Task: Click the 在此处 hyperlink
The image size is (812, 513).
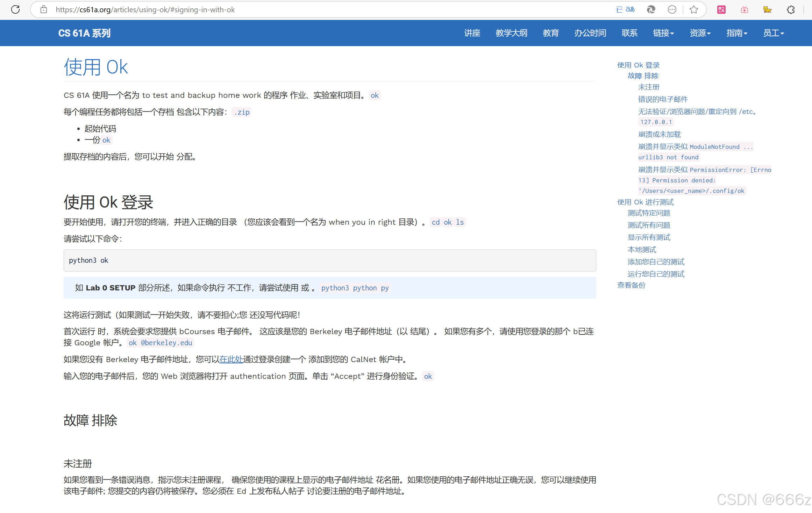Action: point(231,359)
